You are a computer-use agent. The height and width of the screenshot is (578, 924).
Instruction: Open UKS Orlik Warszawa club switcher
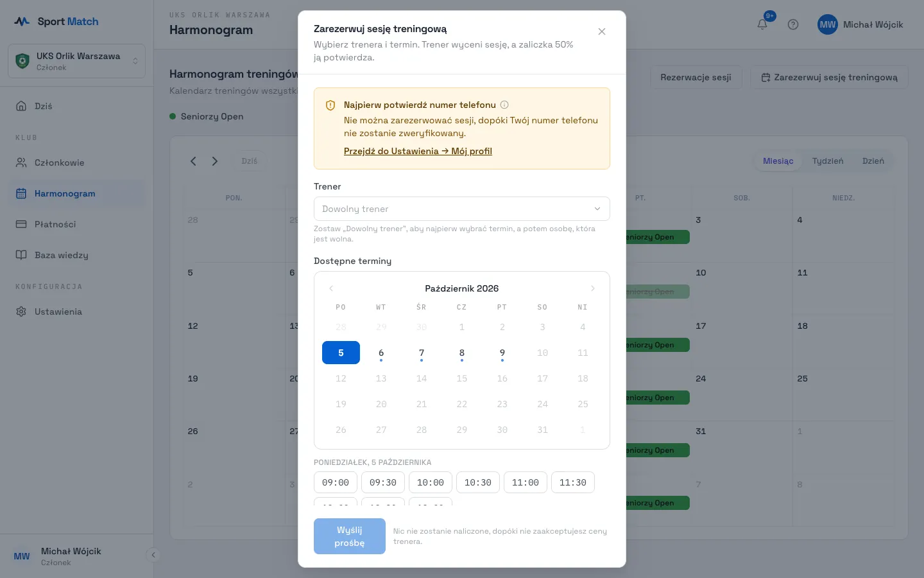[x=76, y=61]
